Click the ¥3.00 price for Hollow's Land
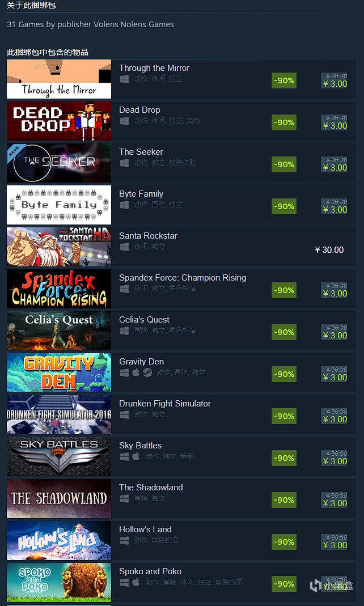The width and height of the screenshot is (364, 606). [335, 545]
